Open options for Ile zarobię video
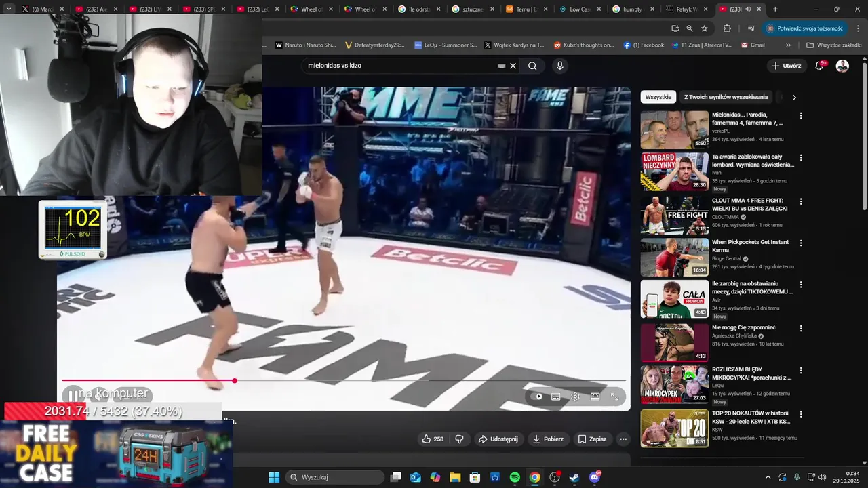This screenshot has width=868, height=488. 801,285
